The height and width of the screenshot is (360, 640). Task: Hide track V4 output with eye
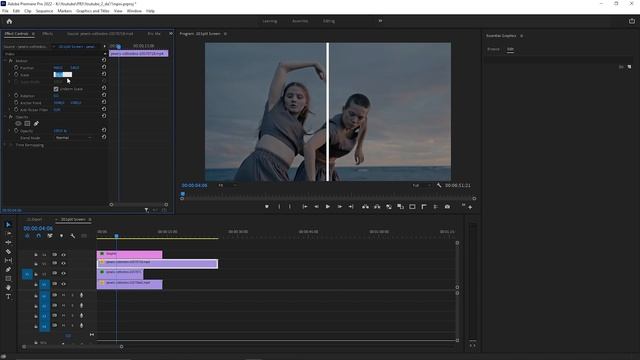click(64, 255)
